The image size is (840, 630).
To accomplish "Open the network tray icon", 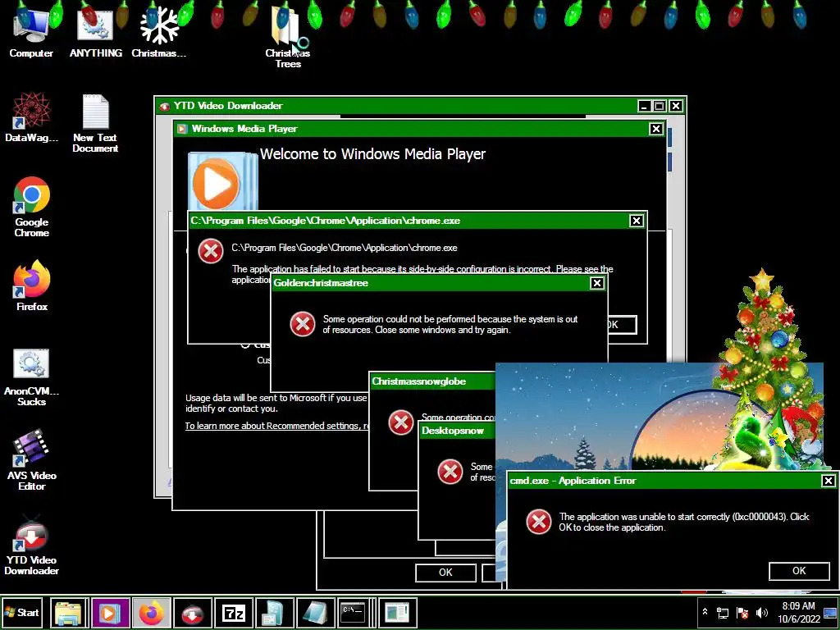I will [x=723, y=613].
